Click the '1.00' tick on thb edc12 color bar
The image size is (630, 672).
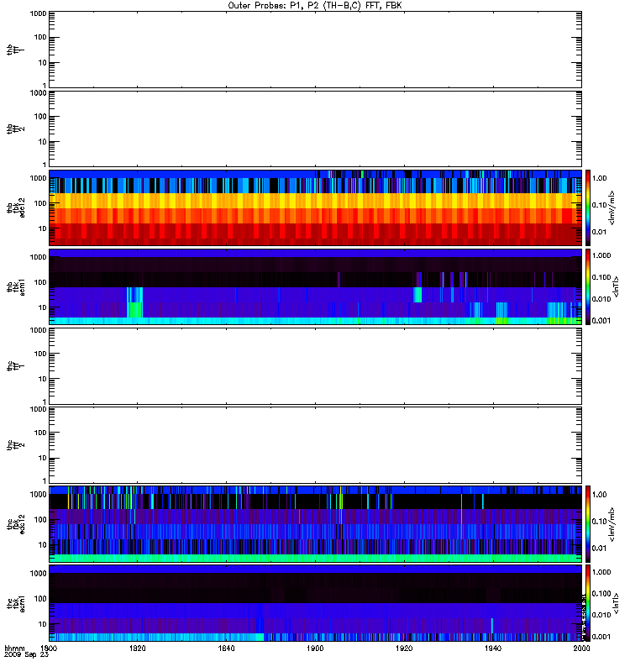(600, 178)
